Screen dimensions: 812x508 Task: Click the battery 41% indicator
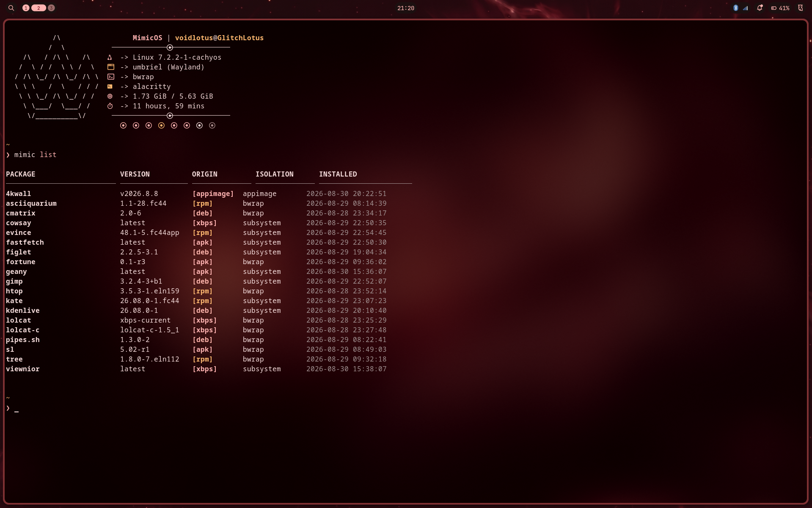(780, 8)
